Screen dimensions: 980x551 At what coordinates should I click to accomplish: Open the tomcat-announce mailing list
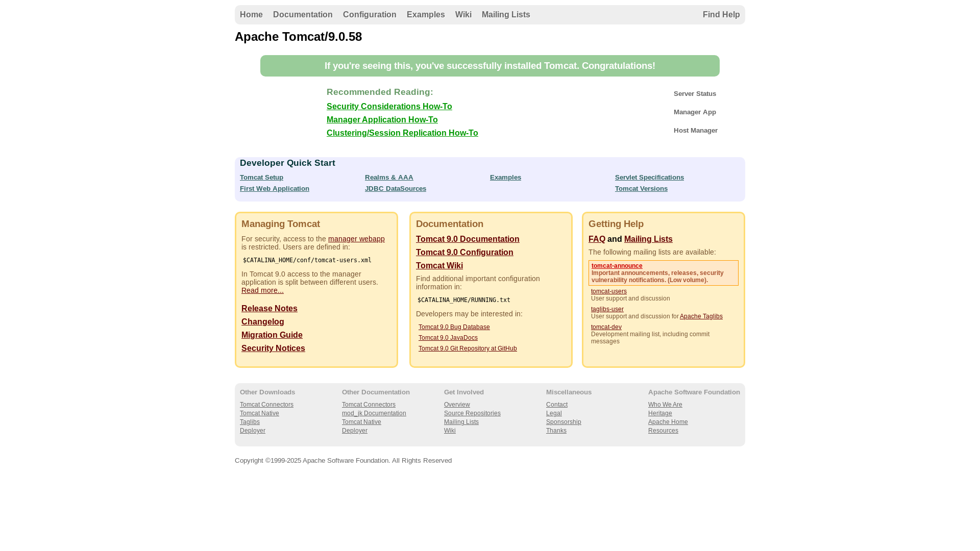coord(617,266)
